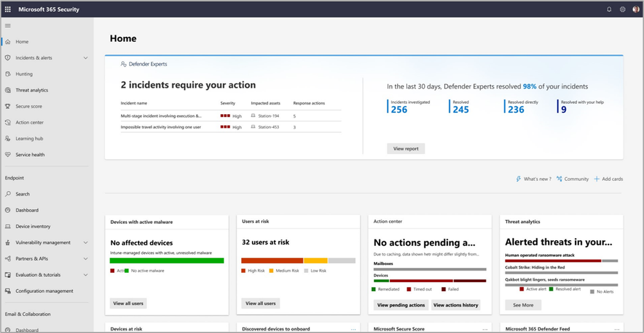The width and height of the screenshot is (644, 333).
Task: Open Microsoft Secure Score card options menu
Action: click(485, 329)
